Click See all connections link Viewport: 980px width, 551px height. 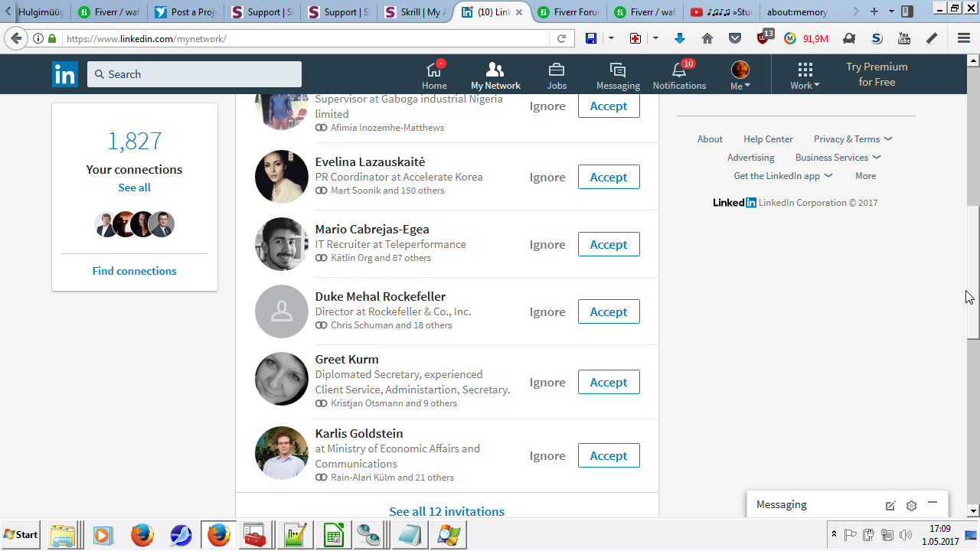tap(135, 187)
